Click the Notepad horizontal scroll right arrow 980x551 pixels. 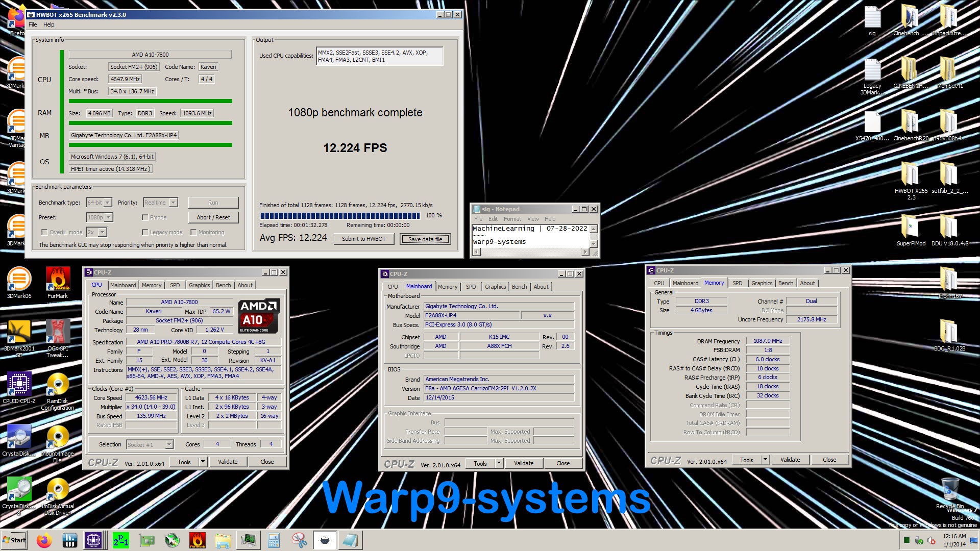click(585, 252)
